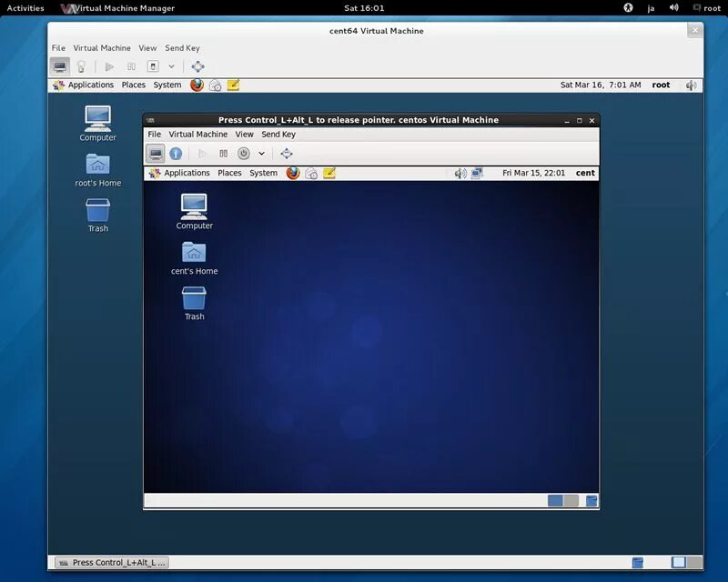Click volume icon in centos guest panel

tap(460, 173)
